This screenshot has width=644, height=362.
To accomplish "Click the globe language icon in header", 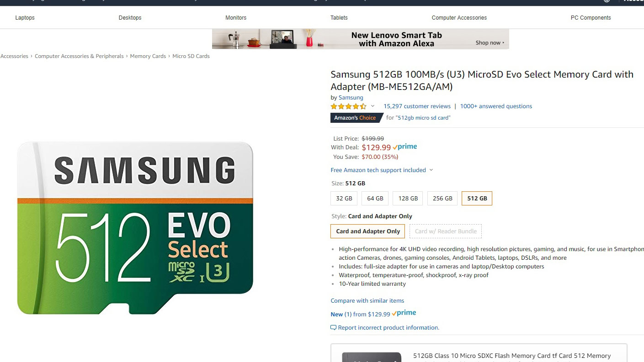I will pyautogui.click(x=607, y=1).
